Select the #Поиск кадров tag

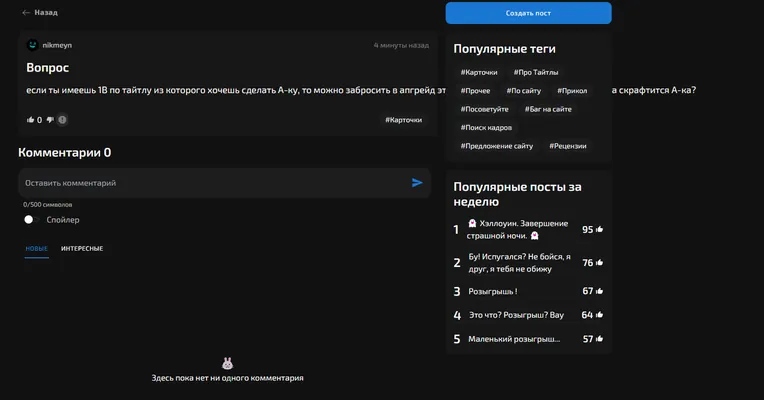[x=486, y=128]
